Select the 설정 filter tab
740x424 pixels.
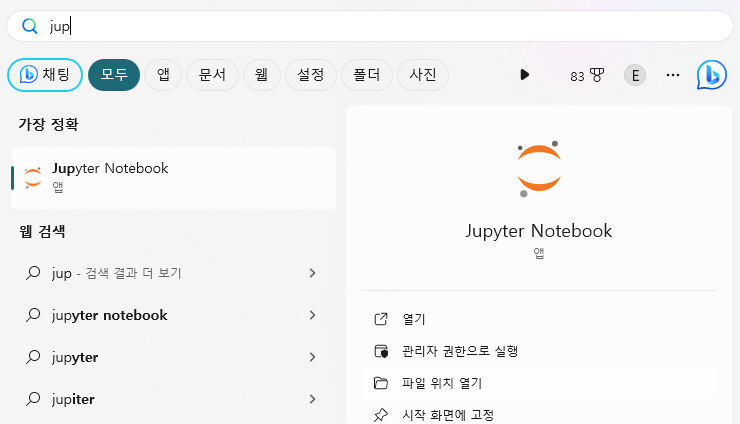[x=310, y=75]
